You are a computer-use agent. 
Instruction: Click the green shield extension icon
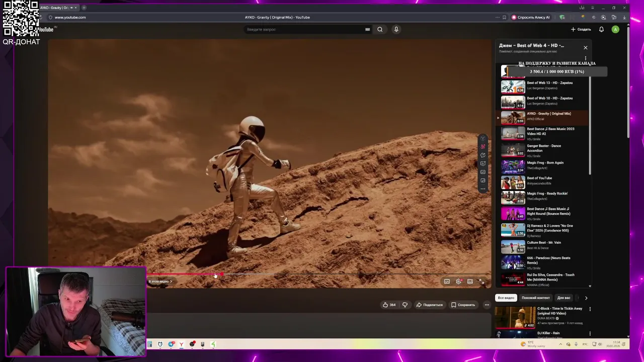tap(562, 17)
